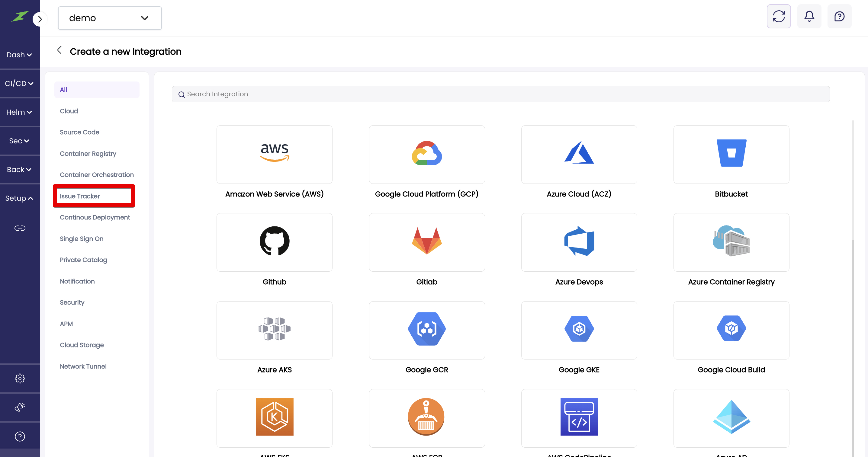868x457 pixels.
Task: Choose the Amazon Web Service (AWS) card
Action: [x=274, y=155]
